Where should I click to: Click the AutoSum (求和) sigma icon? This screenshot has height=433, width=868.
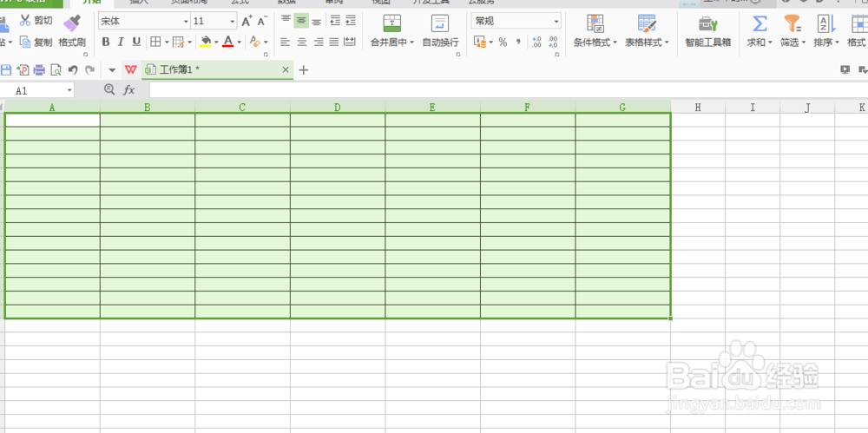coord(759,23)
